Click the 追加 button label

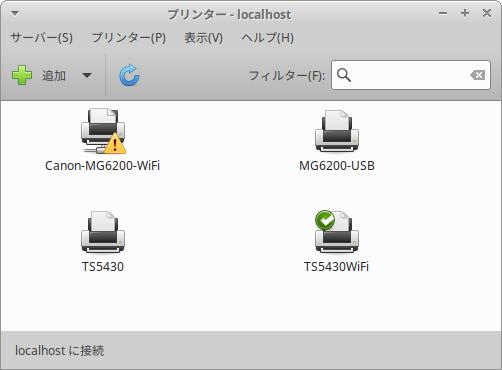[x=54, y=76]
